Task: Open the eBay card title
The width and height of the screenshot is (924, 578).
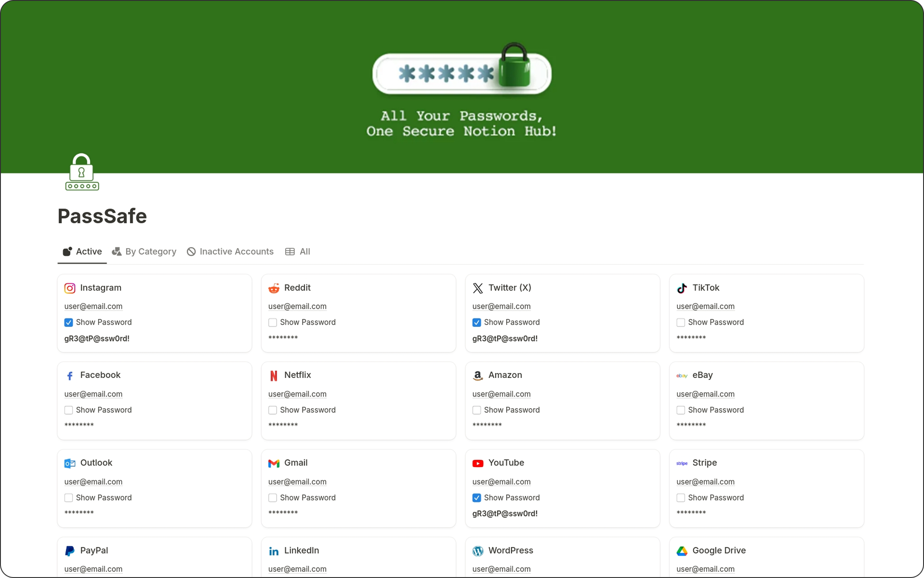Action: (702, 375)
